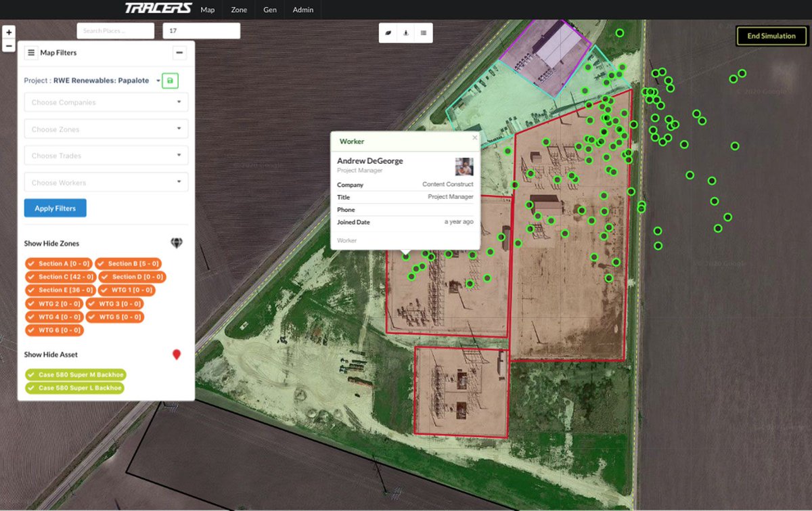Click the Andrew DeGeorge name in popup
The image size is (812, 511).
370,162
